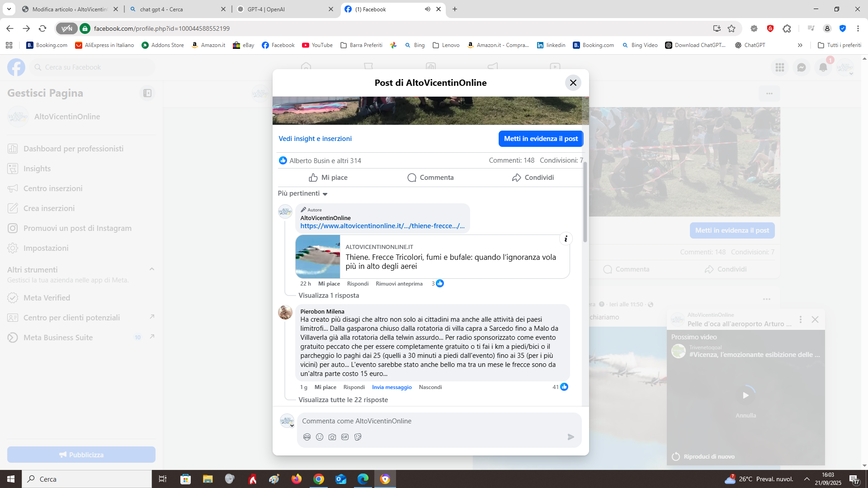Viewport: 868px width, 488px height.
Task: Open the Facebook notifications bell
Action: 823,67
